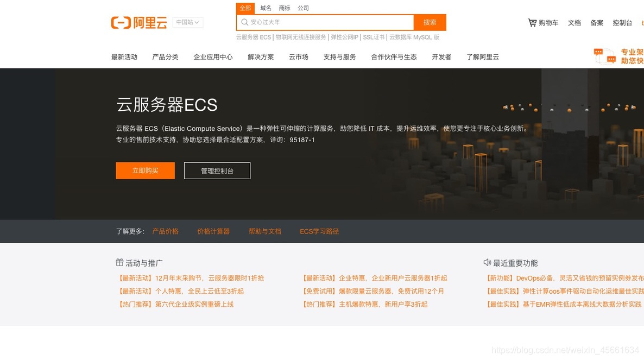The width and height of the screenshot is (644, 360).
Task: Open the ECS学习路径 link
Action: (x=319, y=231)
